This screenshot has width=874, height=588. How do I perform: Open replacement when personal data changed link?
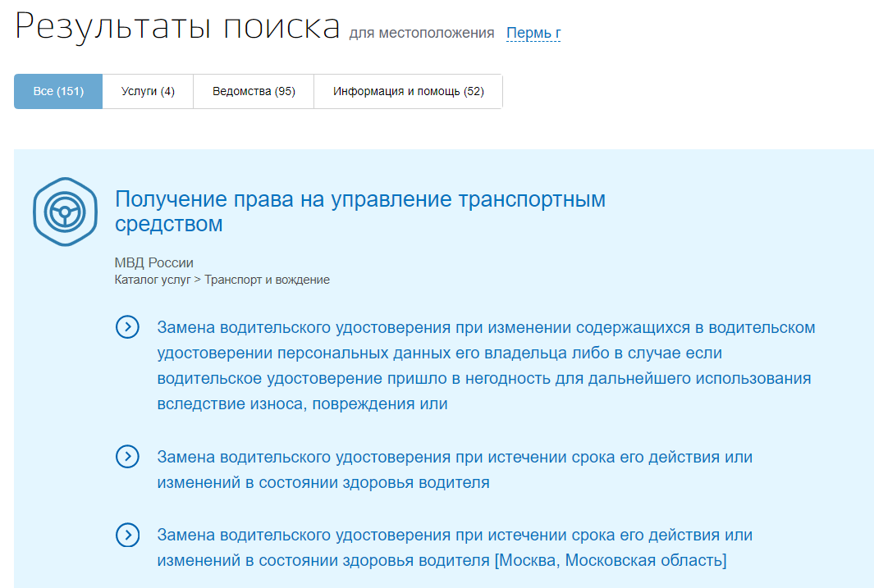point(486,365)
